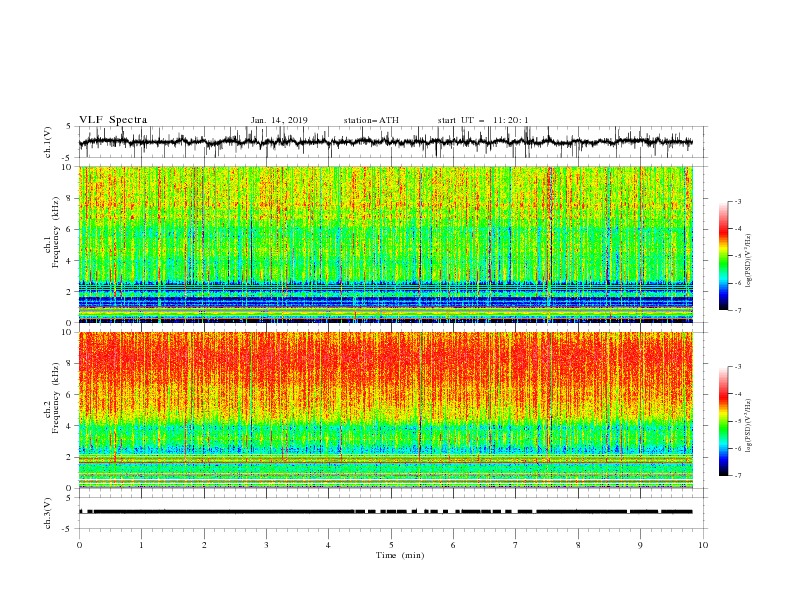Click the ch.1 voltage waveform trace panel
This screenshot has height=612, width=792.
(393, 142)
